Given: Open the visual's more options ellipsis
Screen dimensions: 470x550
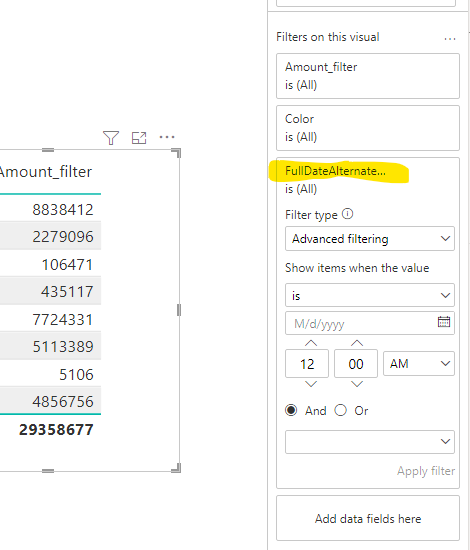Looking at the screenshot, I should pos(167,137).
